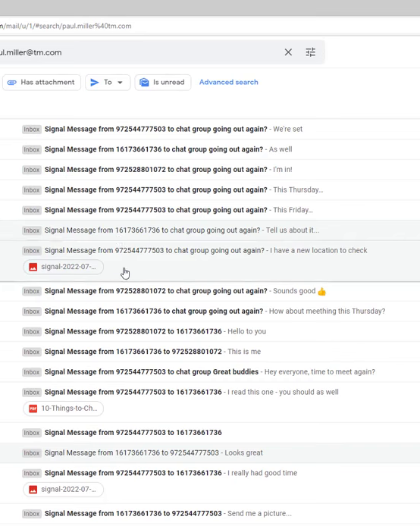Screen dimensions: 420x526
Task: Toggle the Has attachment filter chip
Action: tap(41, 82)
